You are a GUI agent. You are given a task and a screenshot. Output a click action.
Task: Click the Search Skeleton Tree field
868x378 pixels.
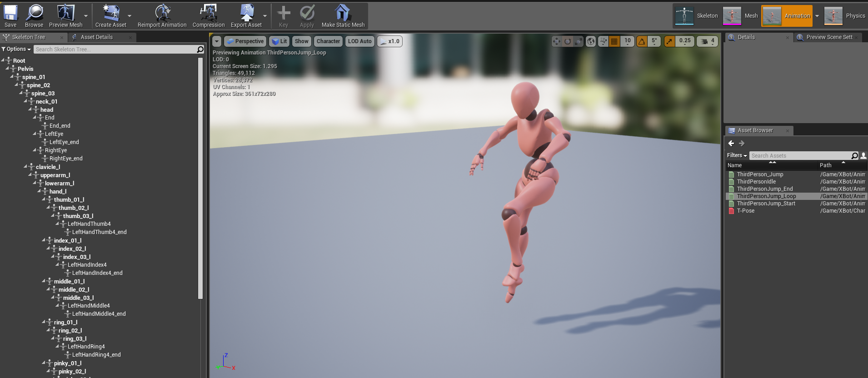(115, 49)
